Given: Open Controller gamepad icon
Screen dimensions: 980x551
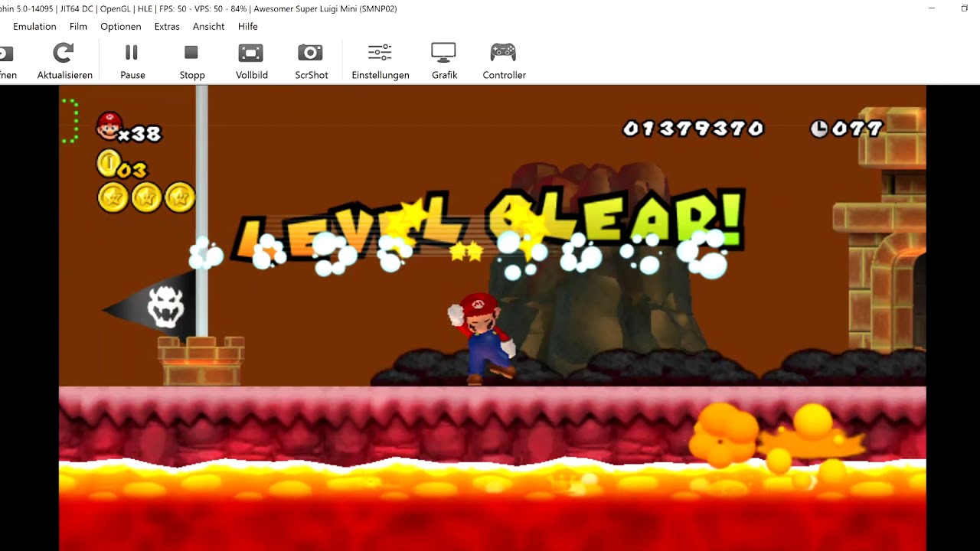Looking at the screenshot, I should [x=503, y=52].
